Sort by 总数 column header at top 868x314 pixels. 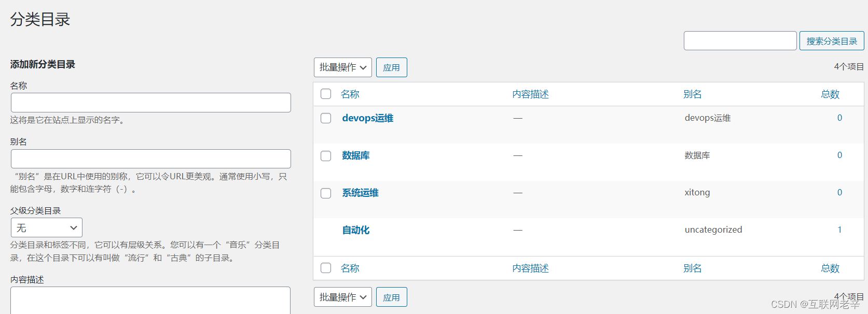(x=830, y=94)
